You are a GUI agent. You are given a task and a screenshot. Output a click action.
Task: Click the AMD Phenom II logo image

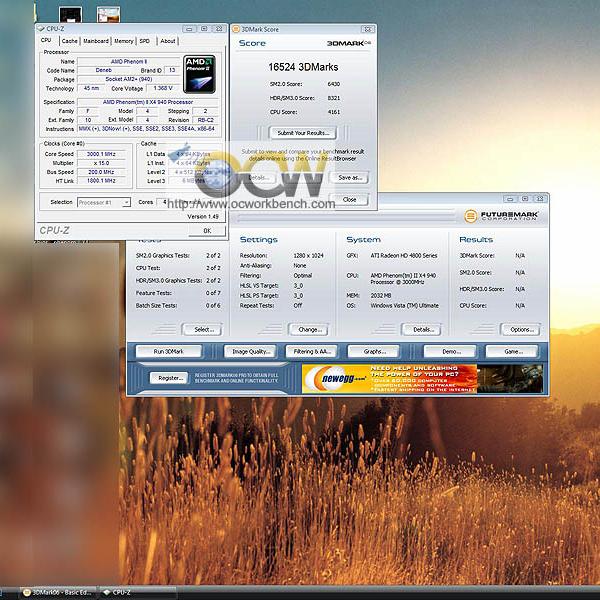pos(199,74)
